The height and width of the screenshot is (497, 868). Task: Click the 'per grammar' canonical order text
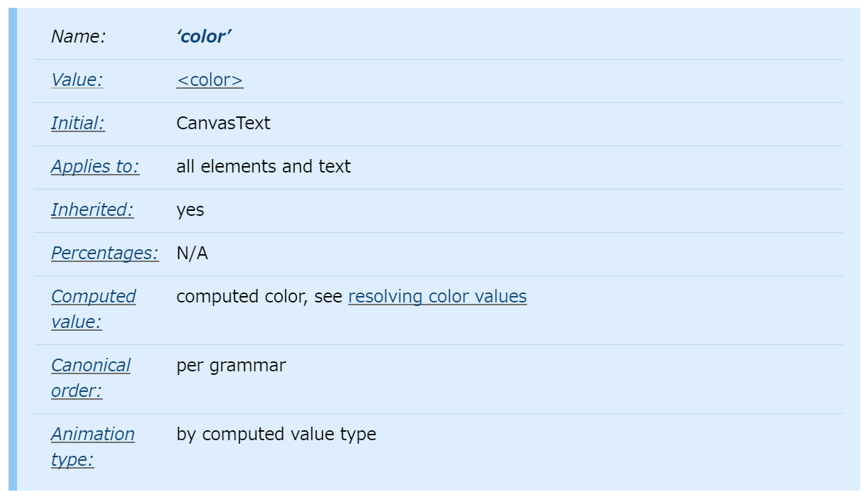(x=231, y=366)
